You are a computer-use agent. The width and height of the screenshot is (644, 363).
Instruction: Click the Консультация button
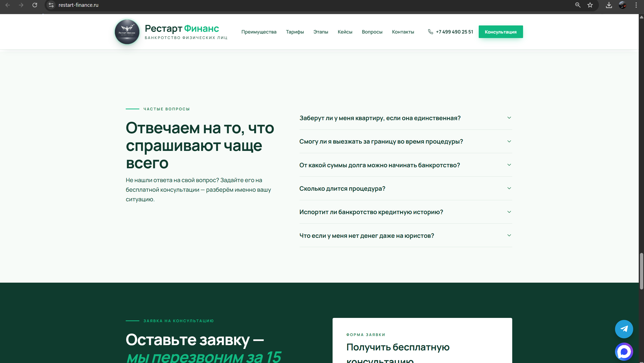tap(501, 32)
